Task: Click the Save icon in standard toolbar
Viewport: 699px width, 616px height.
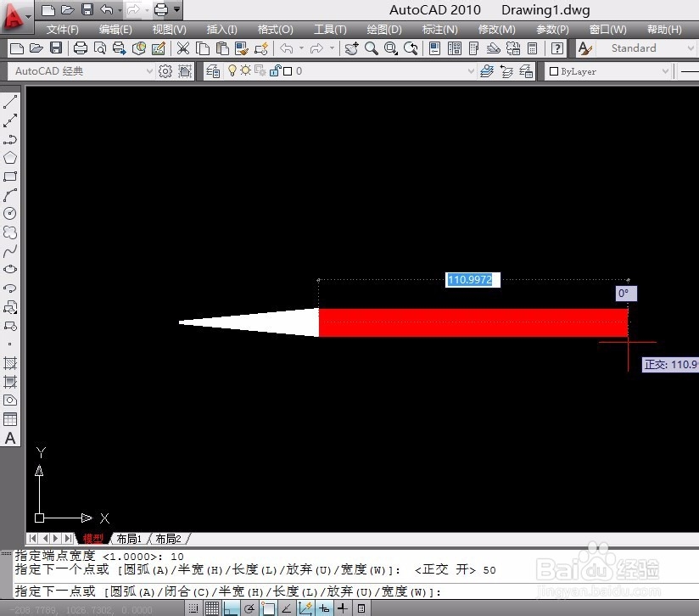Action: click(x=56, y=48)
